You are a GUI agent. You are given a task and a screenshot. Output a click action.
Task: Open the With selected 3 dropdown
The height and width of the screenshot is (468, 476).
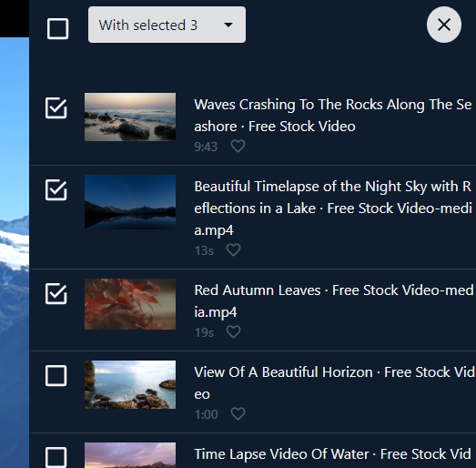pos(167,25)
